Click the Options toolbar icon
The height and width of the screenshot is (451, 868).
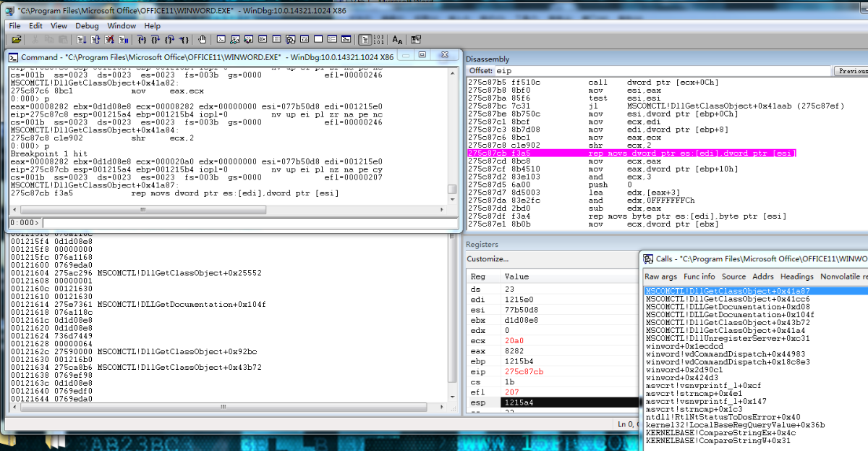(x=415, y=39)
